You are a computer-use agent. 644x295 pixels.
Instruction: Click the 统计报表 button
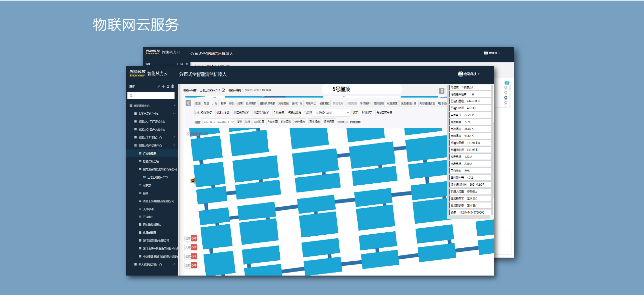pyautogui.click(x=300, y=122)
